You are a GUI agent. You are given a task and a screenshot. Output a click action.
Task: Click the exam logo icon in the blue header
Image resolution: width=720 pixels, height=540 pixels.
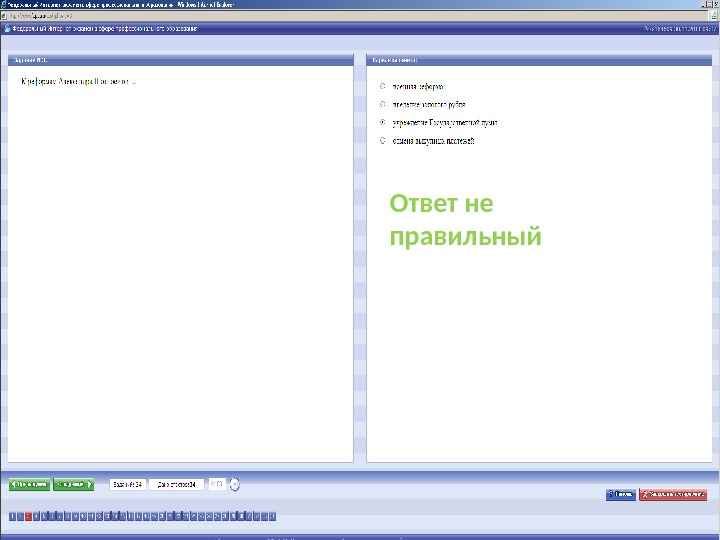(x=7, y=28)
